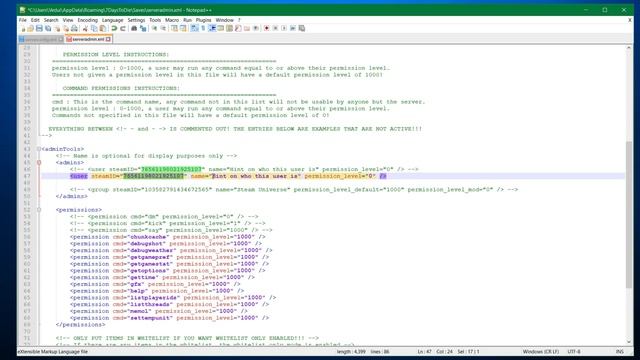
Task: Collapse the admins fold marker at line 45
Action: pyautogui.click(x=39, y=162)
